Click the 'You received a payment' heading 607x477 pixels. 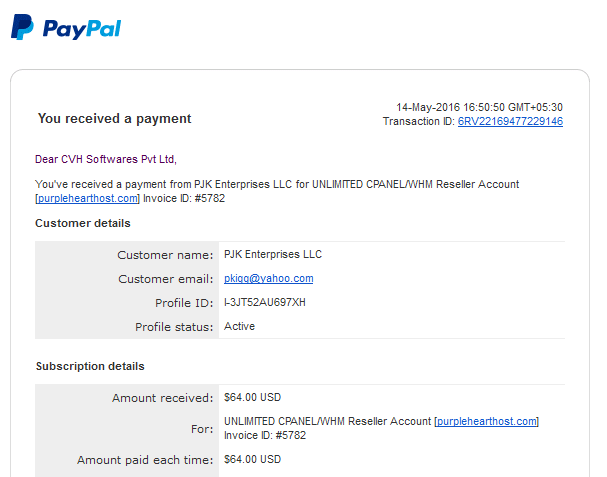[x=114, y=118]
